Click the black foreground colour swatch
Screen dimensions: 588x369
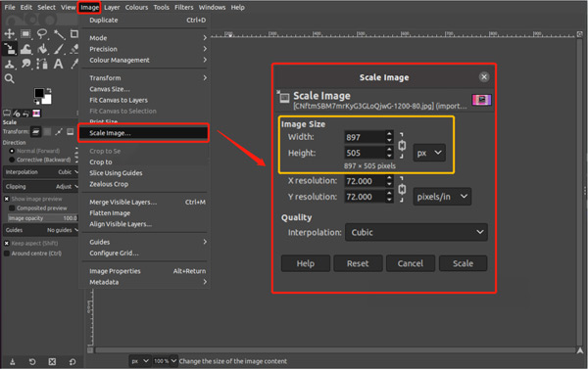coord(39,93)
